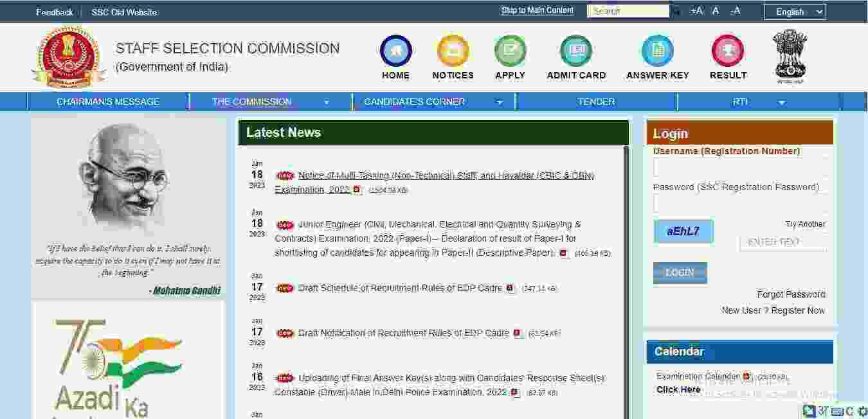
Task: Open PDF icon of Multi-Tasking Staff notice
Action: [x=357, y=190]
